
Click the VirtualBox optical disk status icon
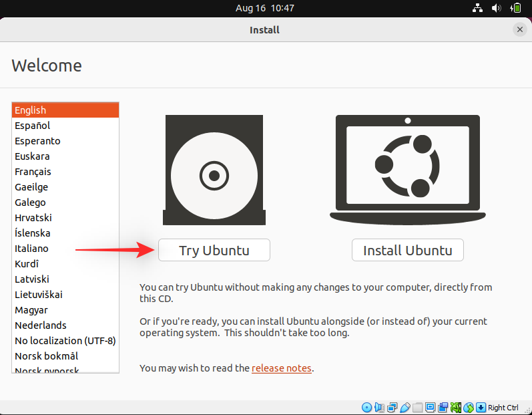point(366,407)
